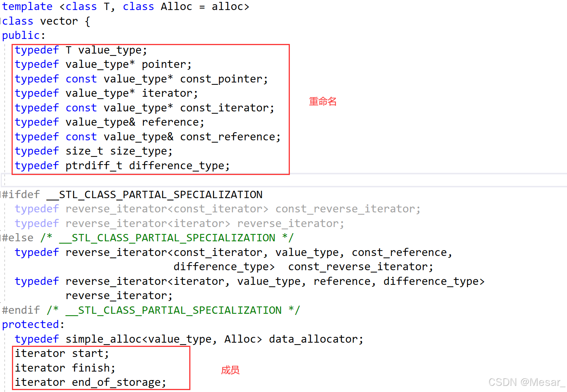Click 'typedef simple_alloc<value_type, Alloc> data_allocator;' line

189,339
